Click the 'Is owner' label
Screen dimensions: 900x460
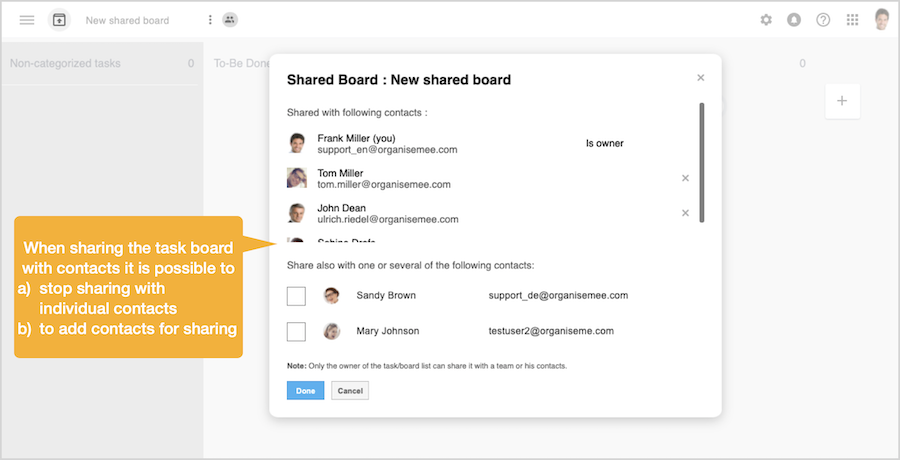tap(604, 144)
